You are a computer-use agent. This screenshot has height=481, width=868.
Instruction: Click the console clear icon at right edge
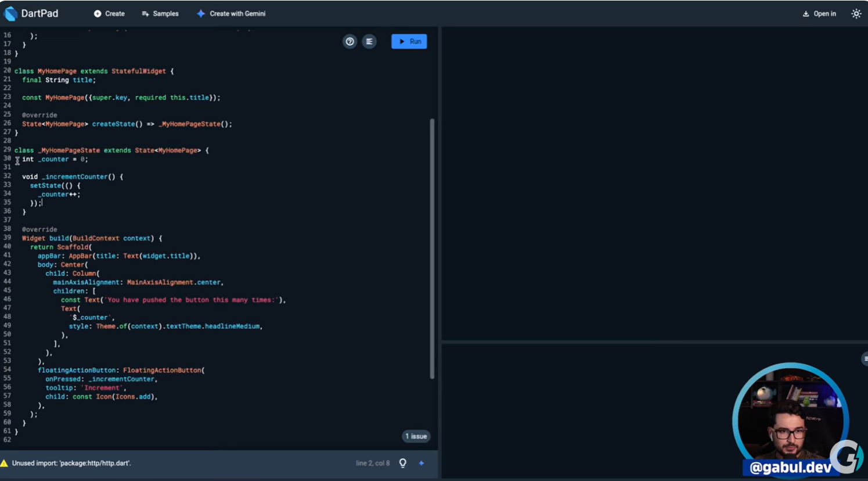(x=865, y=358)
